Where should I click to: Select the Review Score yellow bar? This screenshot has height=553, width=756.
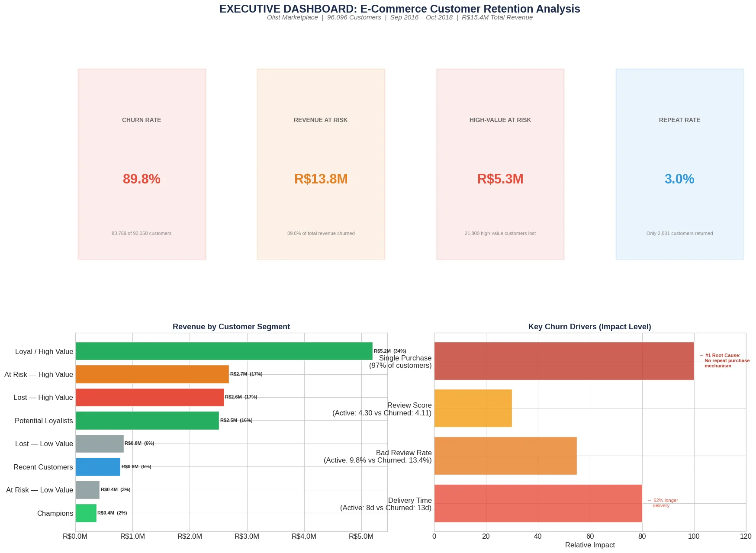pos(473,408)
